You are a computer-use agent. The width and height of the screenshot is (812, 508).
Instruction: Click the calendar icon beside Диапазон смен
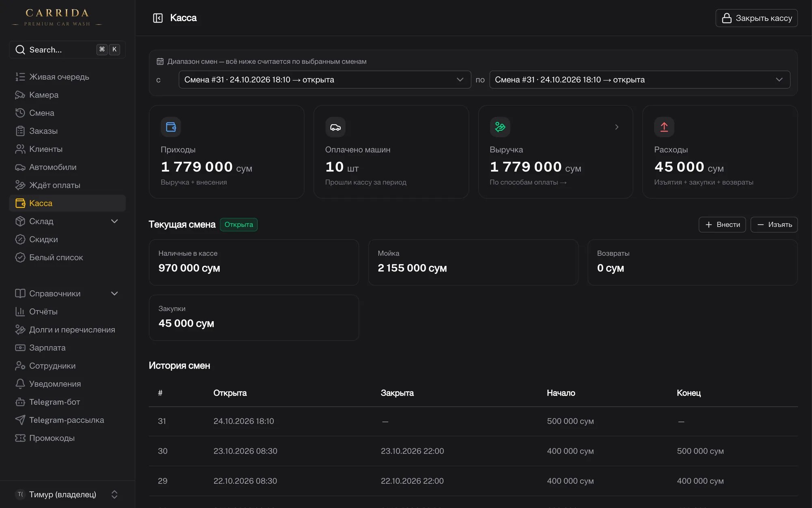click(x=160, y=61)
